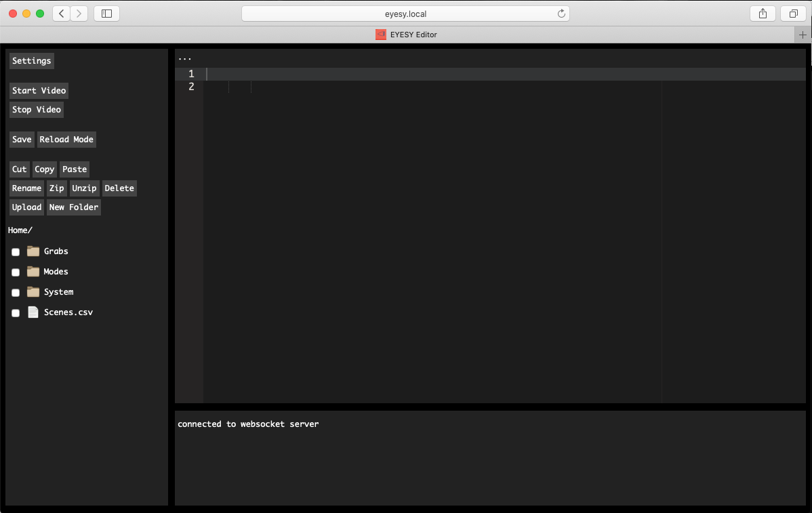Image resolution: width=812 pixels, height=513 pixels.
Task: Click the Modes folder icon
Action: click(x=33, y=272)
